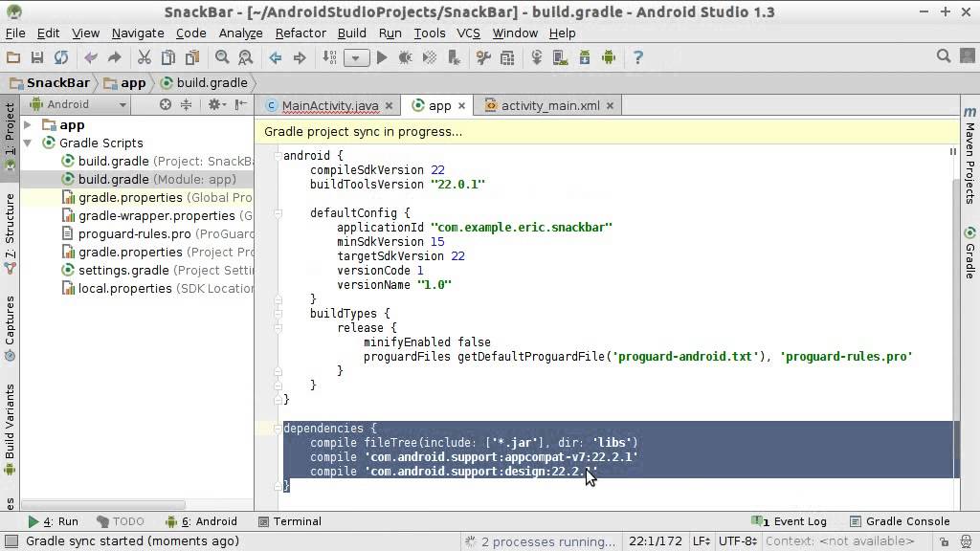Click Hide Project panel icon
This screenshot has width=980, height=551.
(240, 104)
